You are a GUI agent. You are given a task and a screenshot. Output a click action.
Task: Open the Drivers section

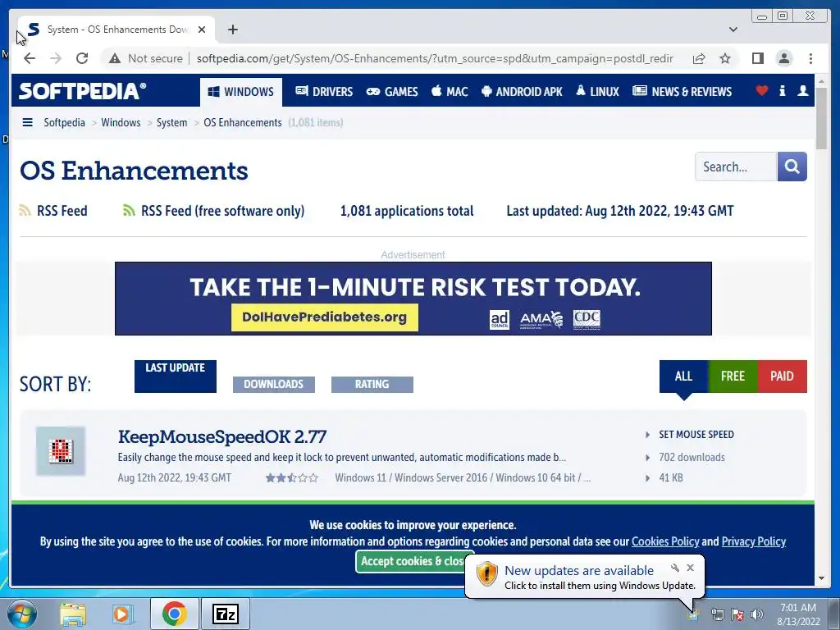[324, 92]
